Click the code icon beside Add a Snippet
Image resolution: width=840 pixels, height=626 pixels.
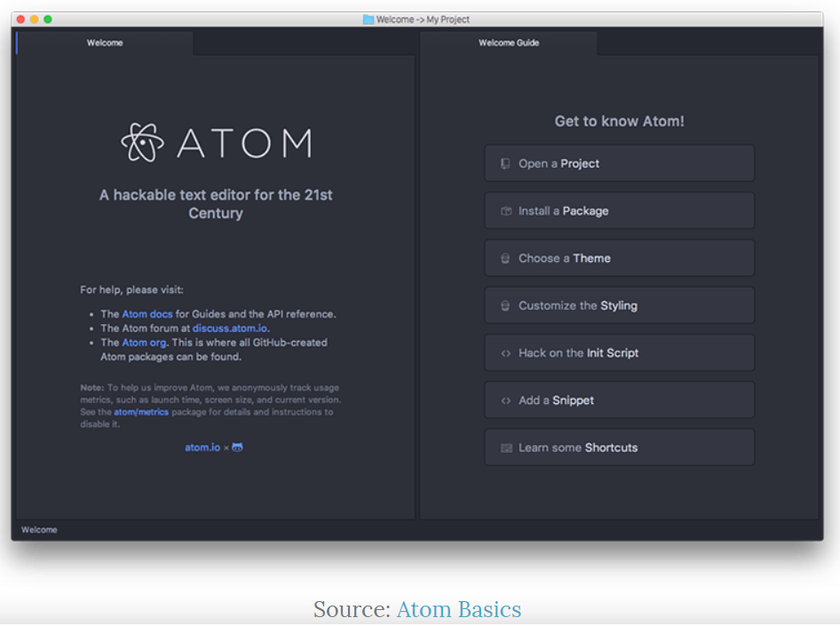[x=504, y=400]
